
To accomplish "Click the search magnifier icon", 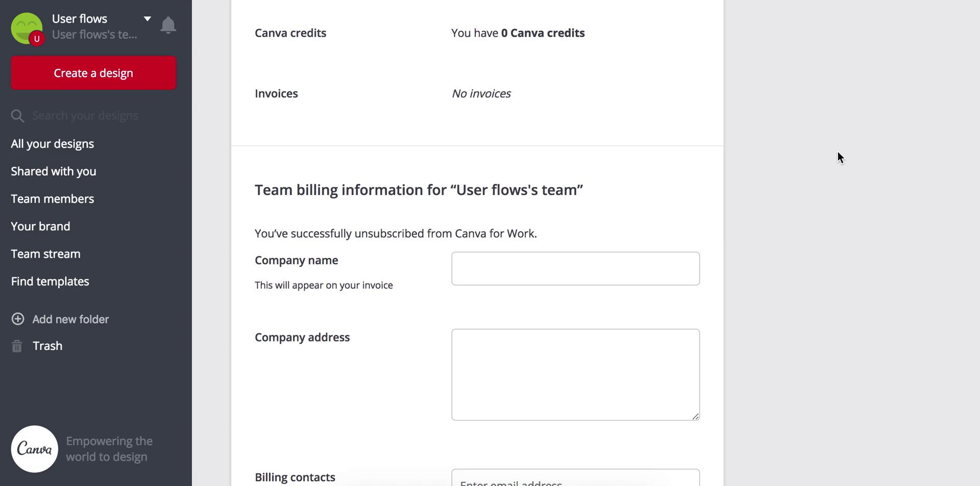I will tap(17, 116).
